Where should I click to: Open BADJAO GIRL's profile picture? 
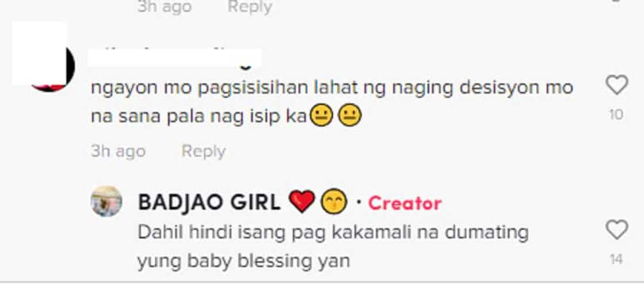(106, 201)
